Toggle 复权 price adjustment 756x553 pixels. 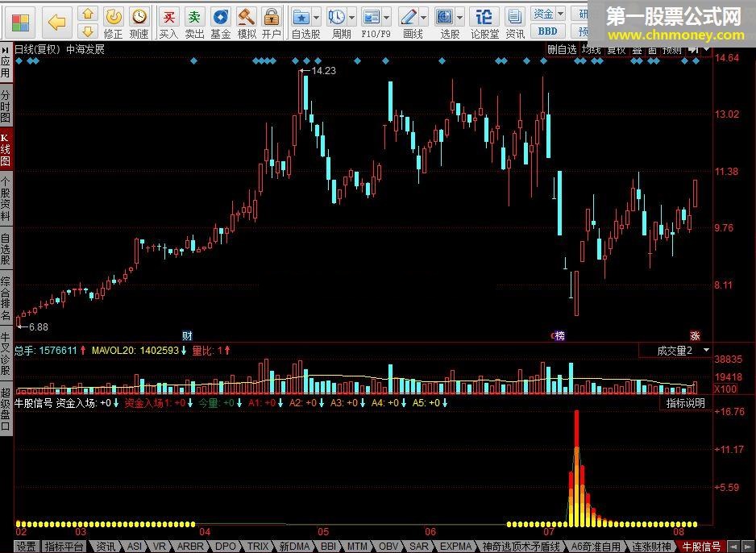[617, 49]
